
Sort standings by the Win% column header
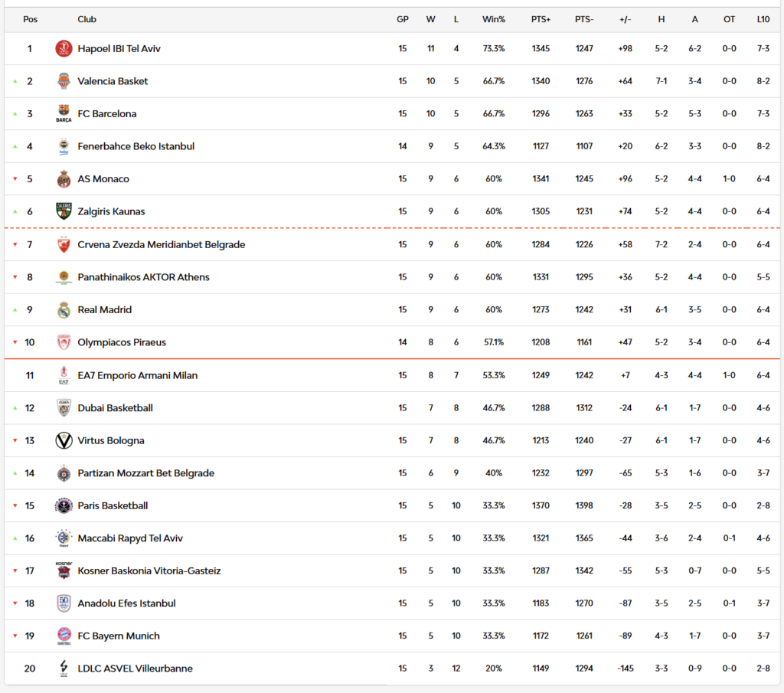493,19
